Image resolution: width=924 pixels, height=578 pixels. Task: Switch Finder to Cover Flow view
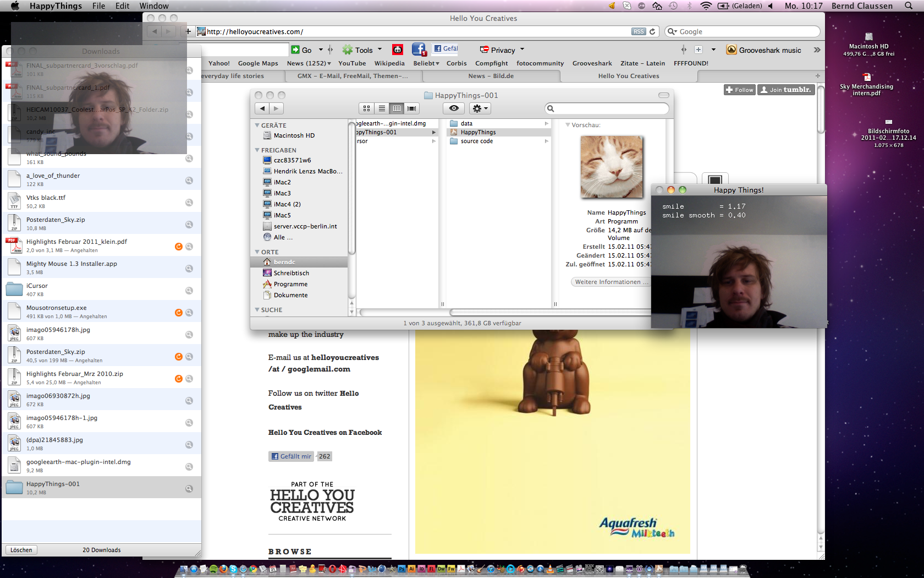pos(411,108)
